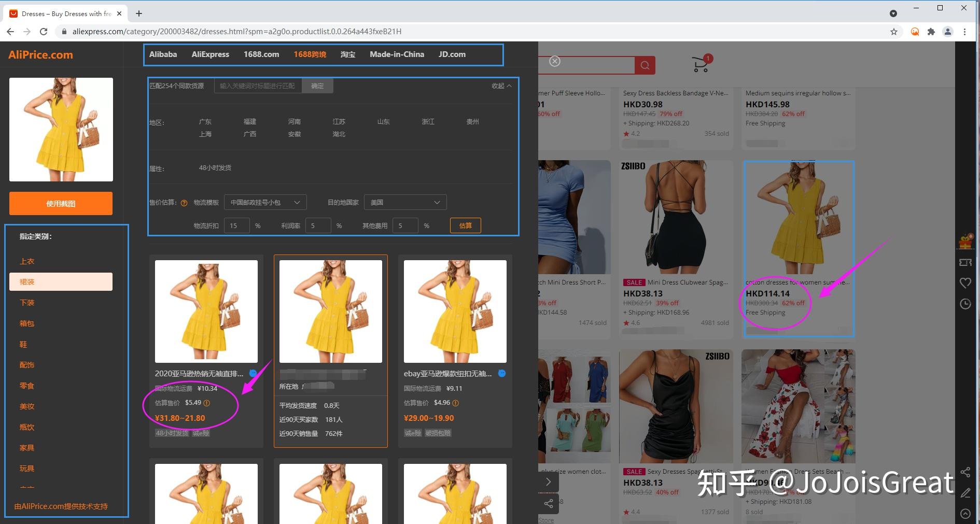Screen dimensions: 980x524
Task: Open the orange AliPrice extension icon
Action: [x=915, y=32]
